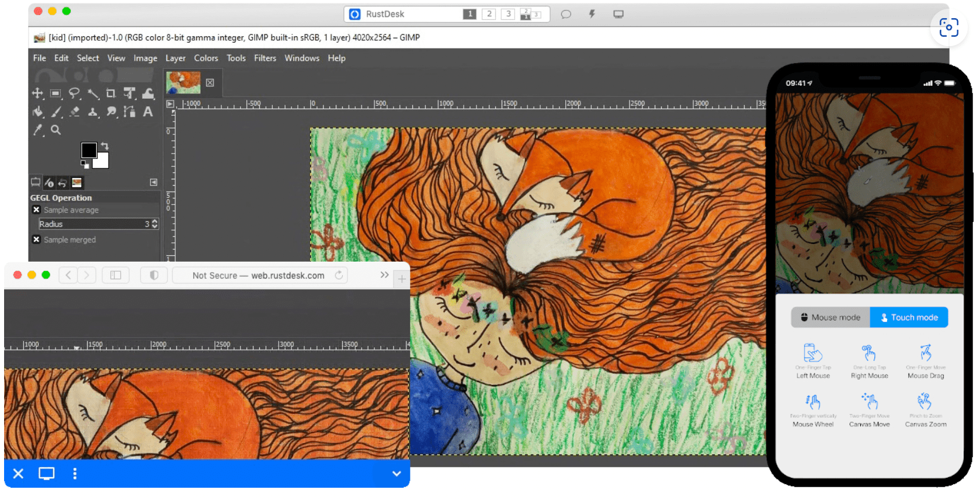Open the RustDesk chat bubble icon
The height and width of the screenshot is (500, 980).
(566, 14)
